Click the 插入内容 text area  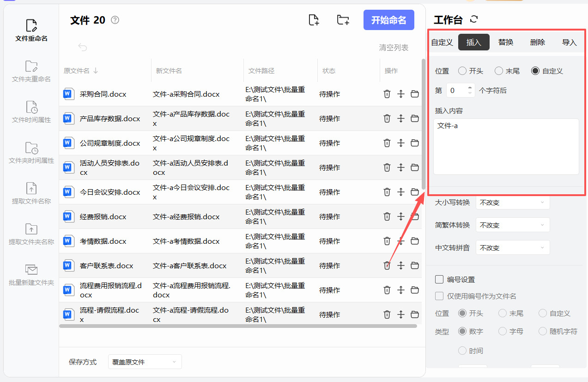pyautogui.click(x=506, y=147)
